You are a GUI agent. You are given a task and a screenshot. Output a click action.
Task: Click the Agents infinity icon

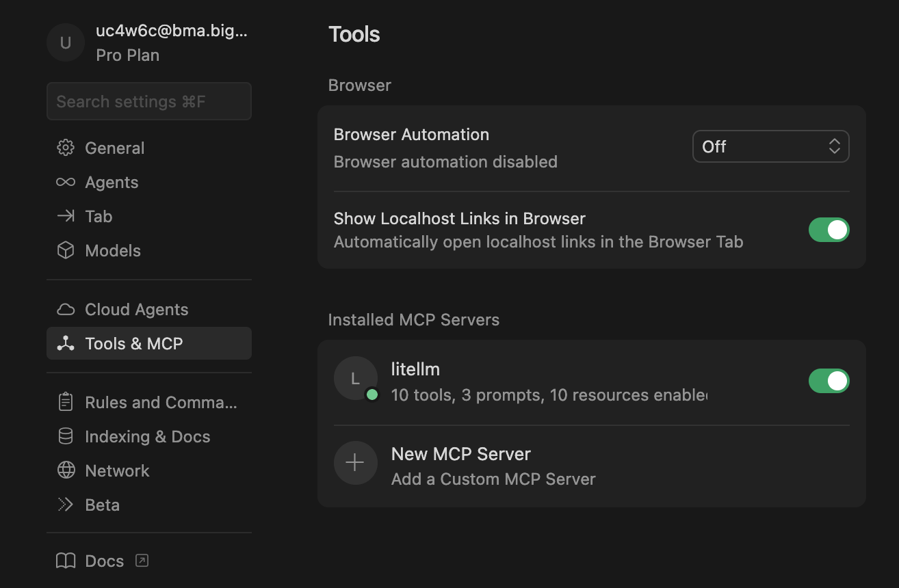[66, 182]
